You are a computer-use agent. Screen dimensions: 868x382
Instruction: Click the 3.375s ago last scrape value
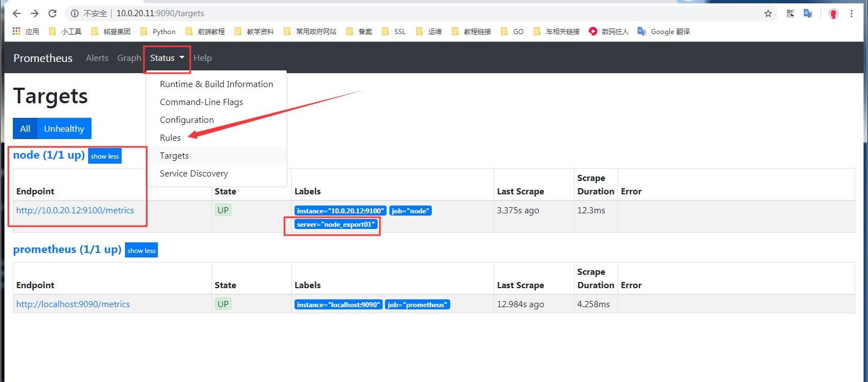(x=518, y=211)
